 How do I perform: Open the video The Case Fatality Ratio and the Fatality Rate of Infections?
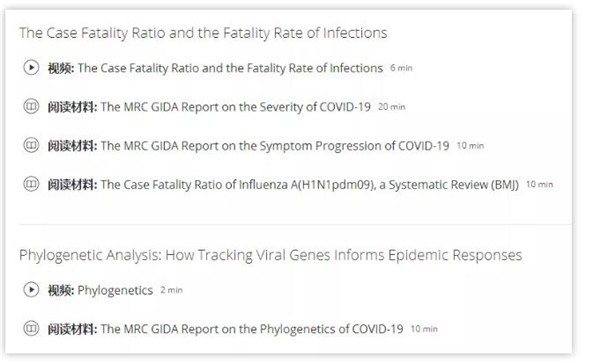click(x=230, y=68)
